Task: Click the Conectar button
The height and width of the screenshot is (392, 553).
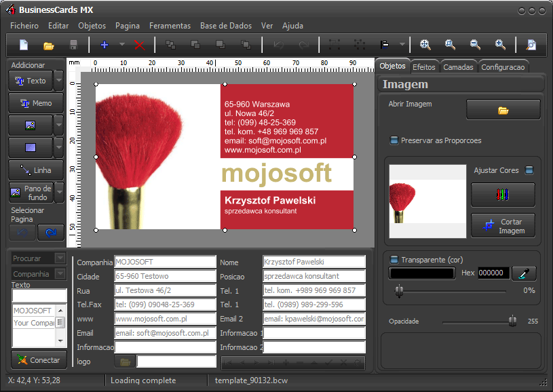Action: click(x=39, y=360)
